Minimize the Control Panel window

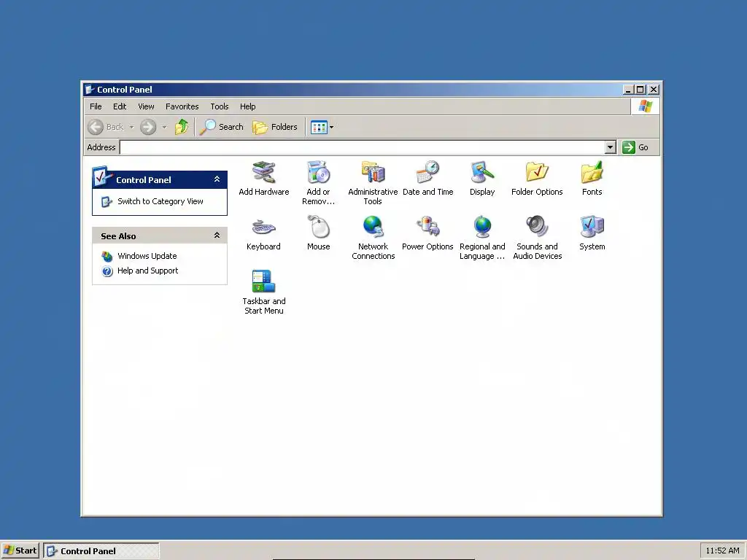tap(629, 90)
